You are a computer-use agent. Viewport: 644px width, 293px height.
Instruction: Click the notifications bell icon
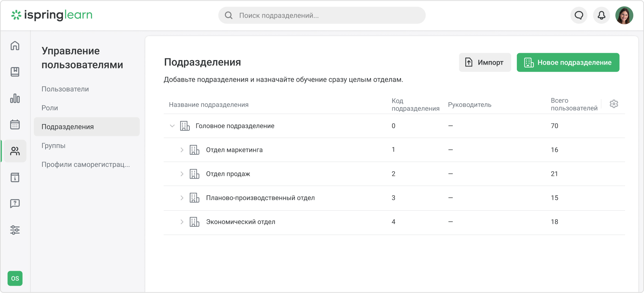click(x=601, y=15)
